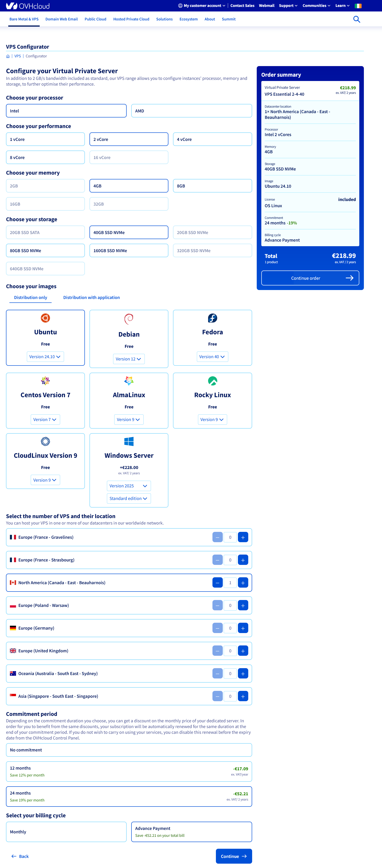Click the OVHcloud logo
Viewport: 382px width, 868px height.
tap(28, 6)
